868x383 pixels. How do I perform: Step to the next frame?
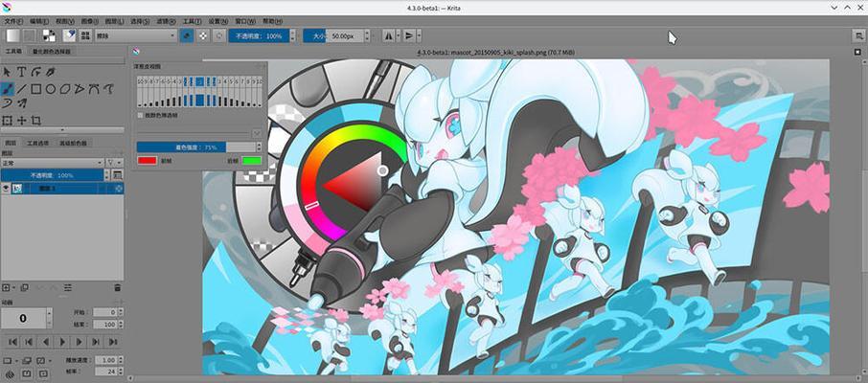click(x=80, y=342)
